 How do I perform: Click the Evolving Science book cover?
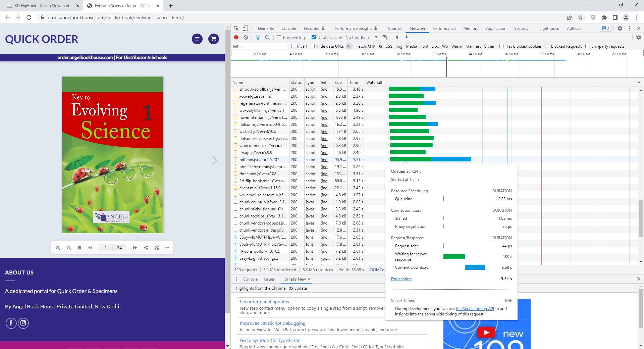pos(112,155)
